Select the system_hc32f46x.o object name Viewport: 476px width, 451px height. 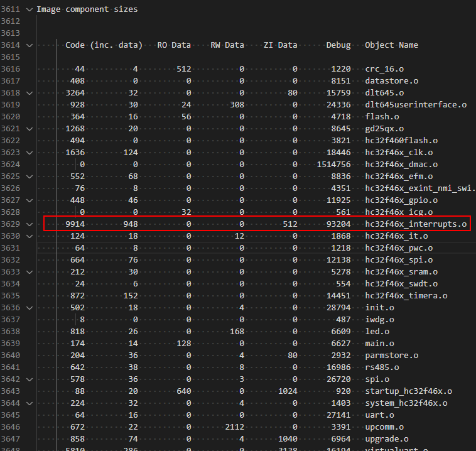[406, 403]
